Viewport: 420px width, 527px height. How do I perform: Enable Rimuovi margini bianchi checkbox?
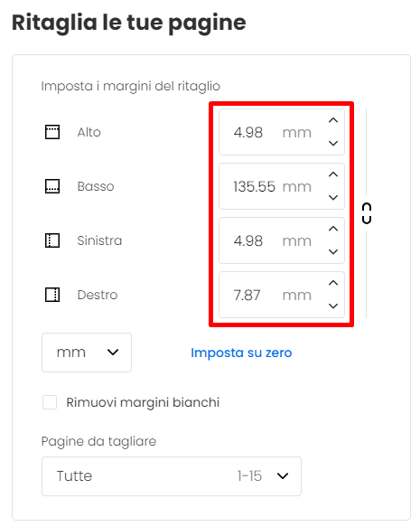click(x=50, y=402)
